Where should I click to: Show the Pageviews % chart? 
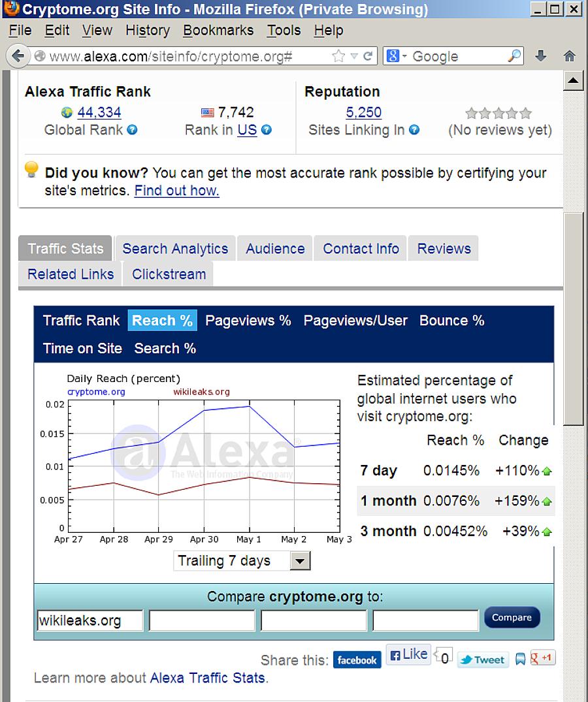tap(248, 321)
